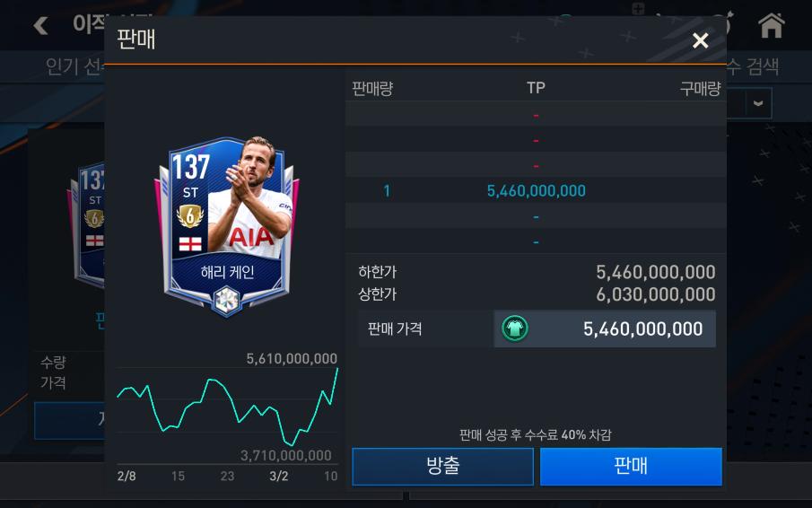
Task: Go back with the arrow icon
Action: point(40,25)
